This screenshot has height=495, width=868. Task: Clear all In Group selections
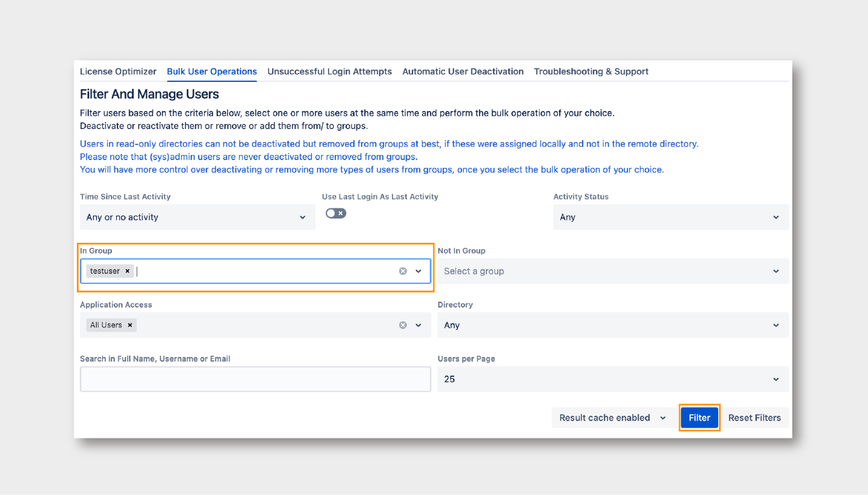[403, 271]
